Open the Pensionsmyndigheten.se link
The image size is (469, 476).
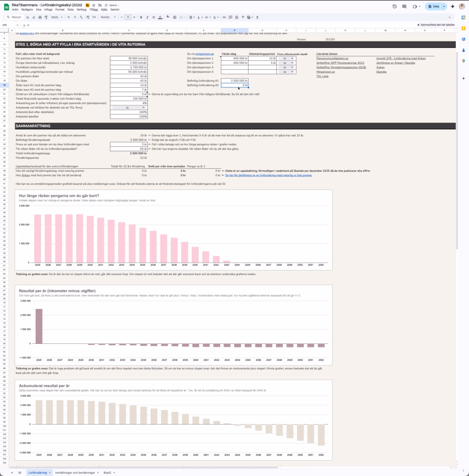coord(332,58)
